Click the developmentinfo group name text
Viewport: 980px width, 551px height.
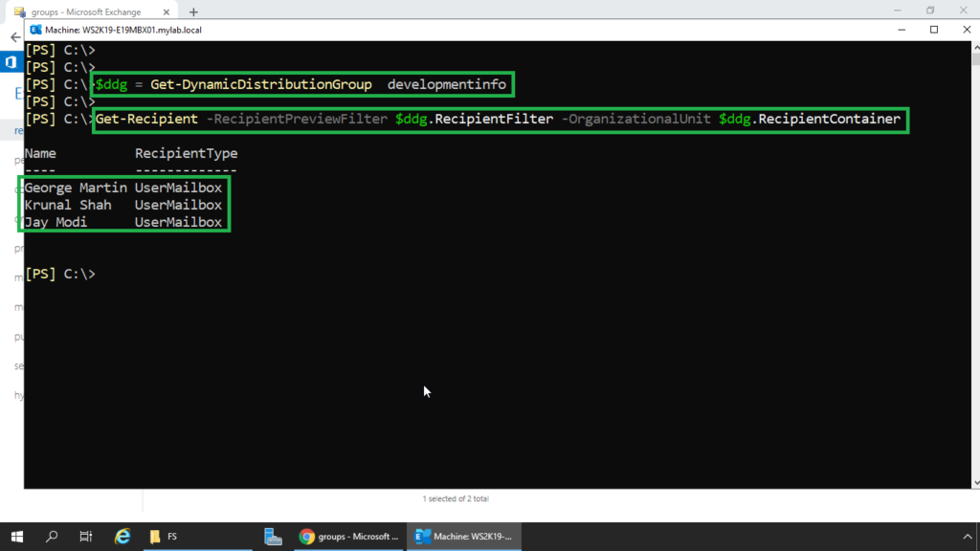pos(447,84)
